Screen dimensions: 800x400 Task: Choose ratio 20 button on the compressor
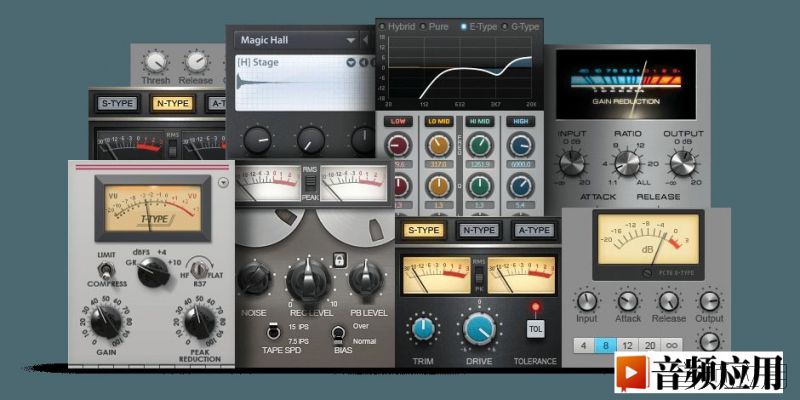(649, 346)
